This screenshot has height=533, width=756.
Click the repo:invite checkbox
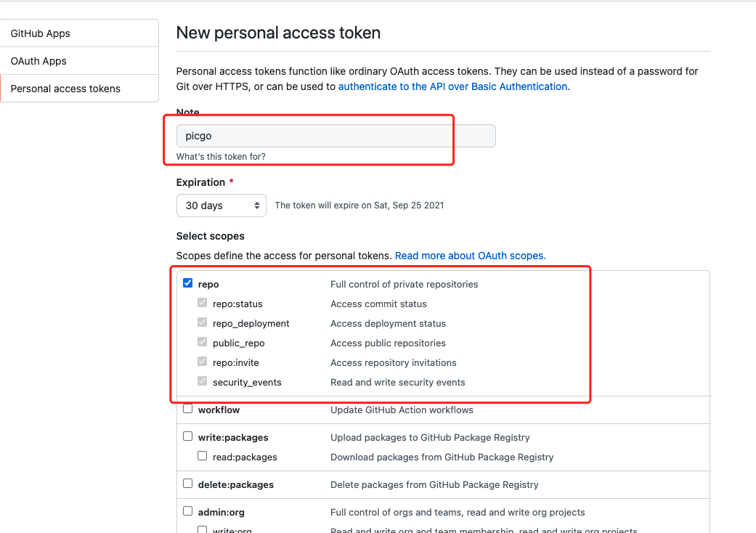(203, 362)
